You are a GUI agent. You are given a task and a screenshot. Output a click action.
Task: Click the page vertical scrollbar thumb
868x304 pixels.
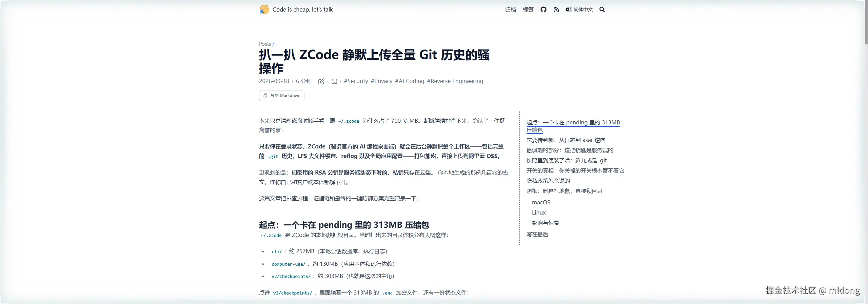coord(866,22)
